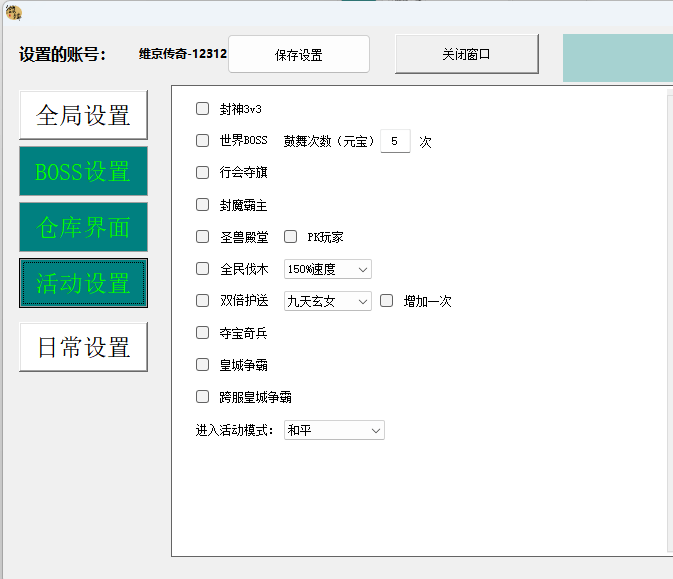The height and width of the screenshot is (579, 673).
Task: Open the 150%速度 dropdown
Action: [327, 269]
